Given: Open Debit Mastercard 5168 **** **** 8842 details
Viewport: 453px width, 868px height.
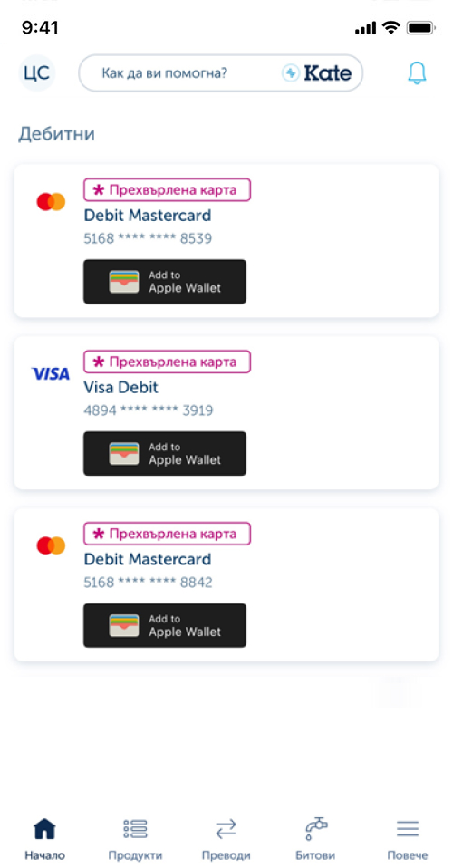Looking at the screenshot, I should (x=226, y=584).
